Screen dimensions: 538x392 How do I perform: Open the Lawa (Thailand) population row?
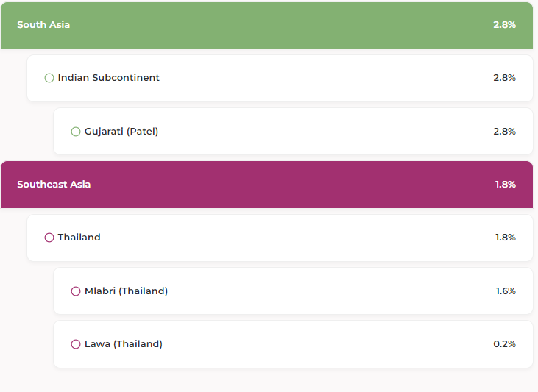(293, 344)
